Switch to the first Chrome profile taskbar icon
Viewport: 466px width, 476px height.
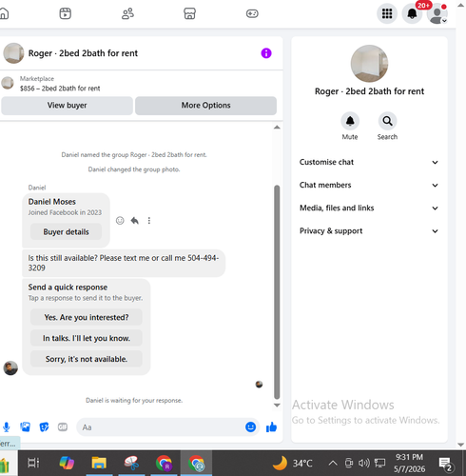coord(164,463)
